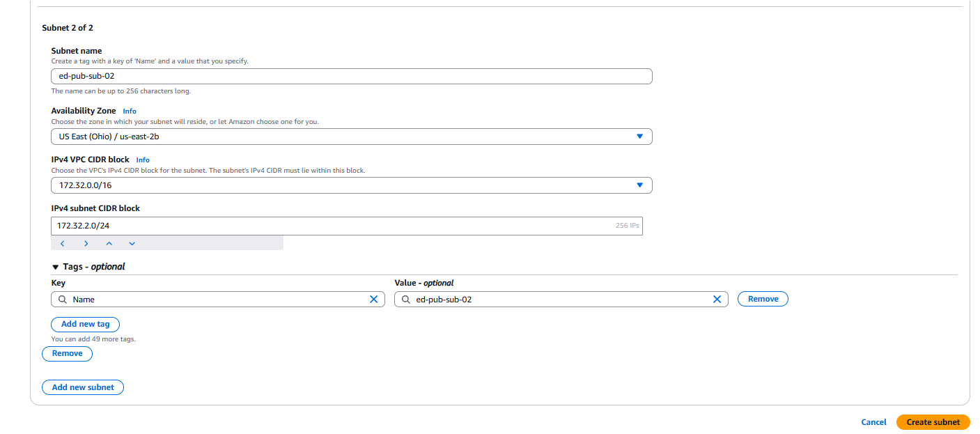Remove the Name tag row

point(763,299)
